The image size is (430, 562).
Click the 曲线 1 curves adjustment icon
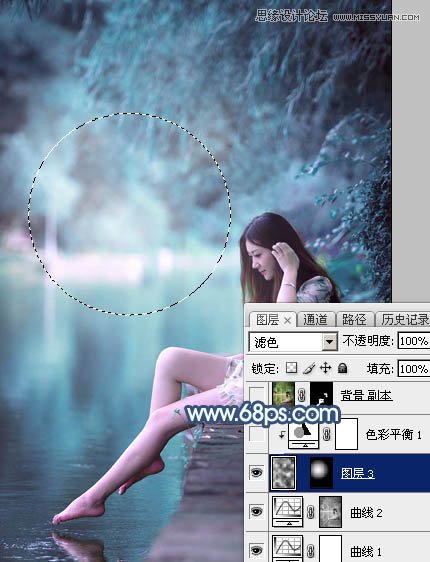click(287, 548)
